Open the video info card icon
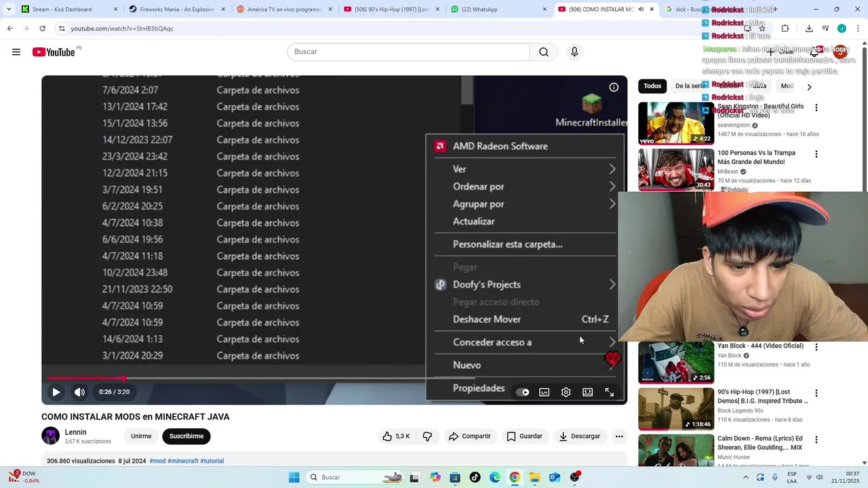868x488 pixels. (x=614, y=87)
